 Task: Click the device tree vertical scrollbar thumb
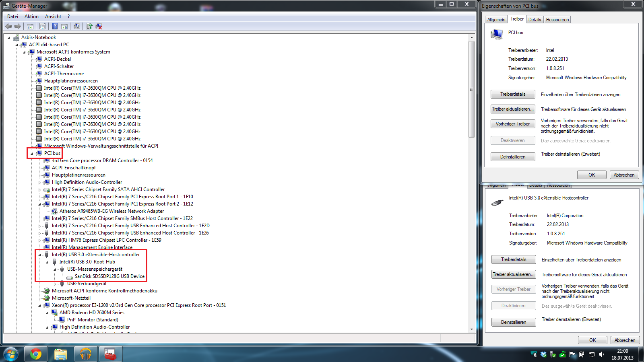pyautogui.click(x=472, y=89)
